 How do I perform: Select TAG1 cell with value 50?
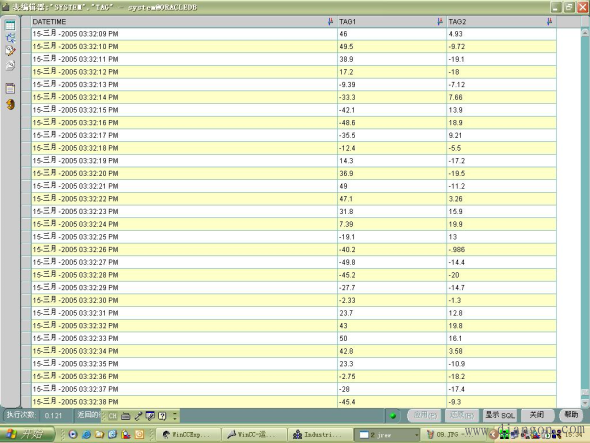(x=392, y=338)
